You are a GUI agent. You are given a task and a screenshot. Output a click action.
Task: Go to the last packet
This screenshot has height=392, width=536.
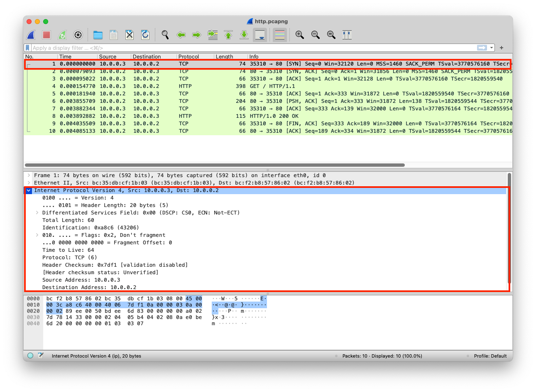pos(244,35)
